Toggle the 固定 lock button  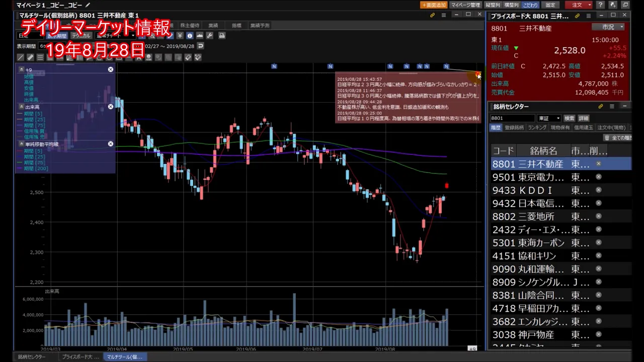(550, 5)
